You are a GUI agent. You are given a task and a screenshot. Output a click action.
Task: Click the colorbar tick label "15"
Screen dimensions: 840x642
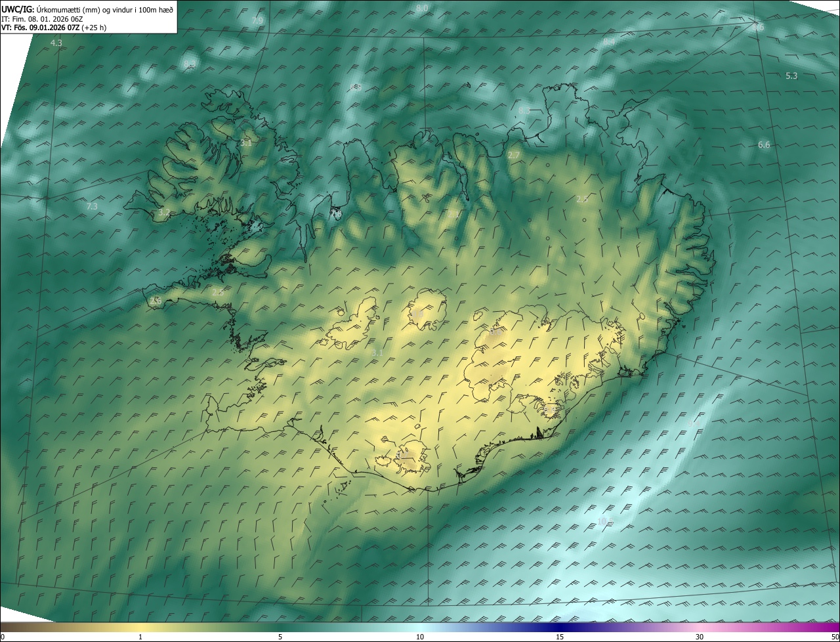coord(560,637)
